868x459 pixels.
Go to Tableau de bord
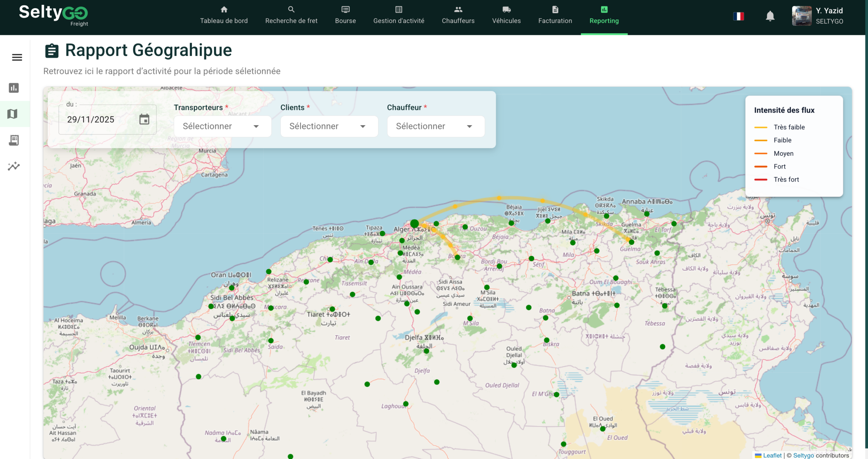coord(224,16)
